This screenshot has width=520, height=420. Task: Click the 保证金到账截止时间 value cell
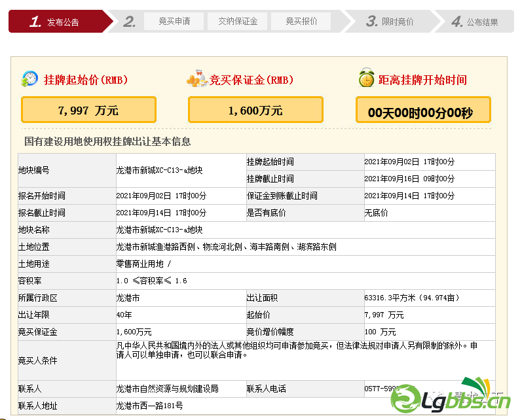[x=430, y=196]
